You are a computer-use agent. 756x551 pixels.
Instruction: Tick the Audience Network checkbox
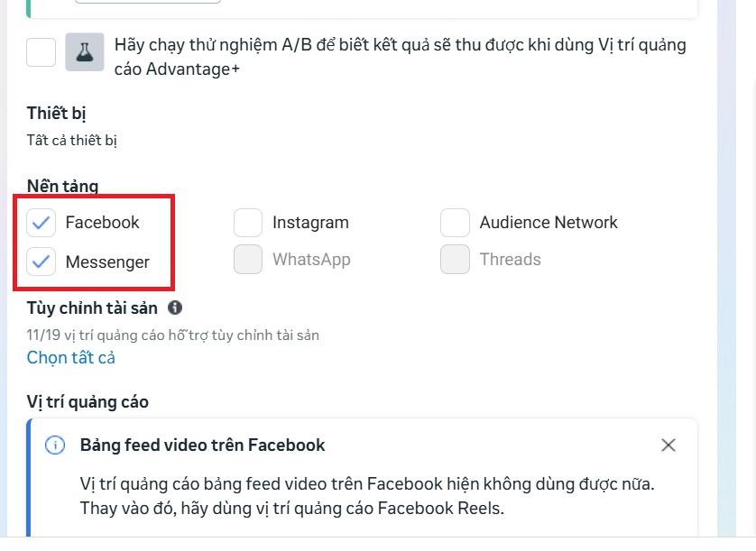[455, 222]
